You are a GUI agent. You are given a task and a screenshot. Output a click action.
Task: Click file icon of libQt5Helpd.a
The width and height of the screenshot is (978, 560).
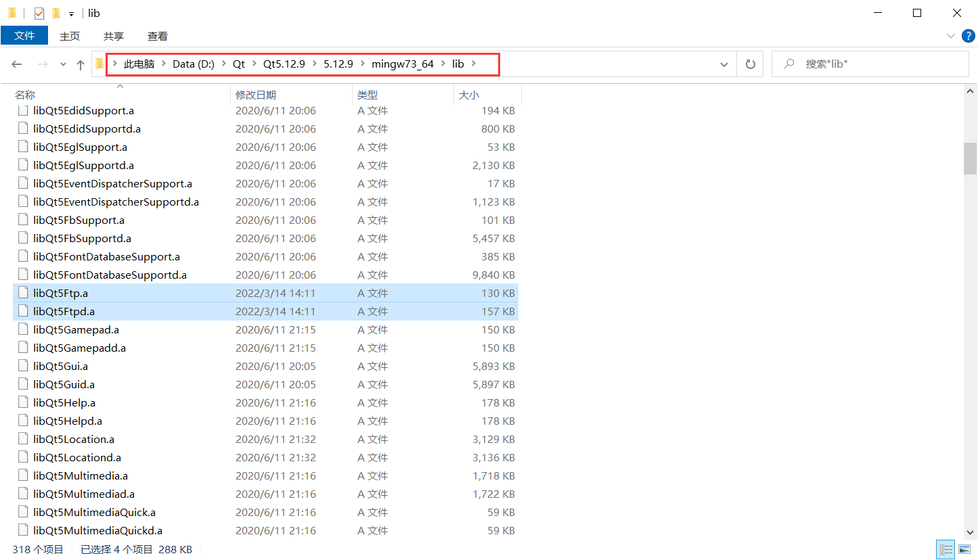click(23, 421)
